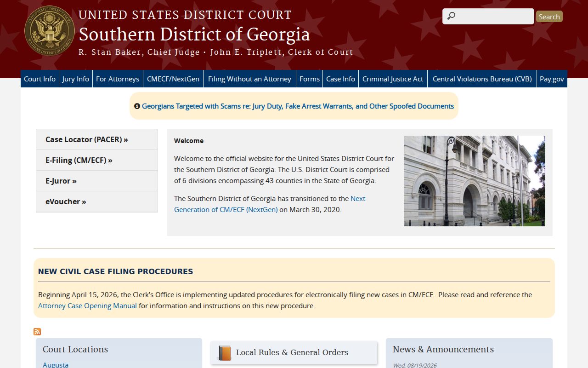This screenshot has width=588, height=368.
Task: Open the E-Juror link
Action: point(97,181)
